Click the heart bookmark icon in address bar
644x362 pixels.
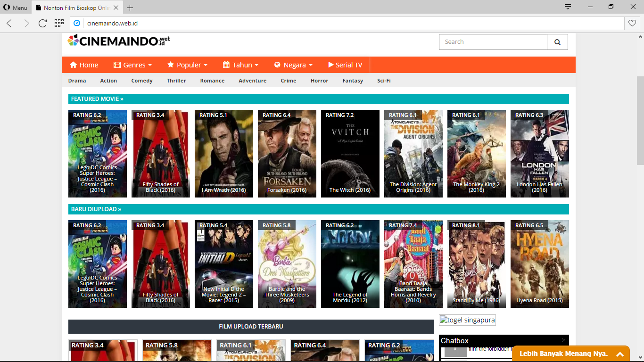click(x=632, y=23)
